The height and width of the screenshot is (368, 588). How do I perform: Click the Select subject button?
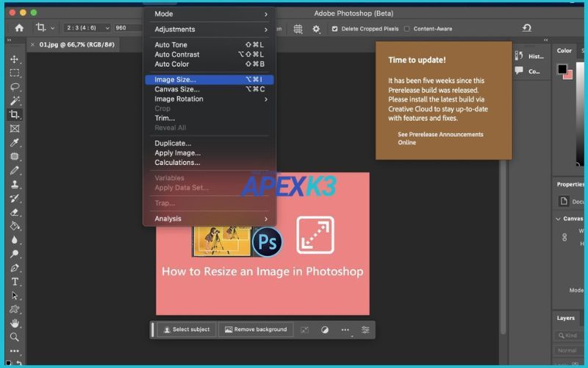pos(187,329)
